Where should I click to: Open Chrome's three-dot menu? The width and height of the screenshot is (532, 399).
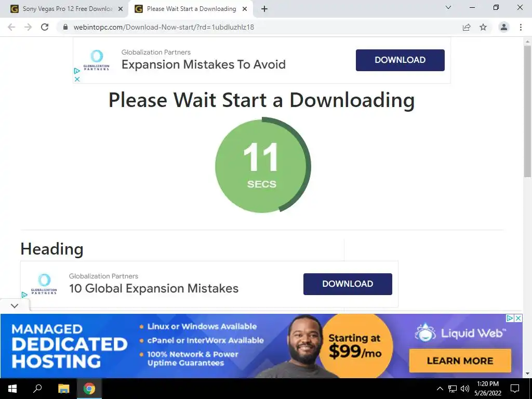click(521, 27)
